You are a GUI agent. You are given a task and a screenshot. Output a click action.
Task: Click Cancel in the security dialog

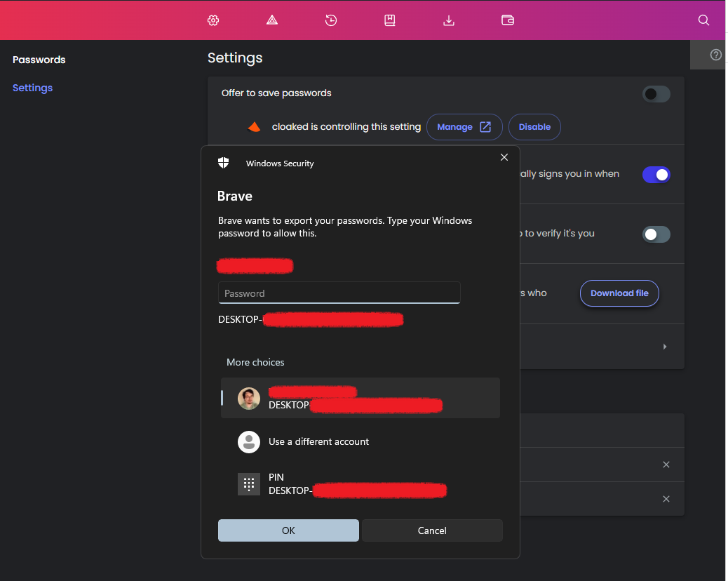coord(432,530)
